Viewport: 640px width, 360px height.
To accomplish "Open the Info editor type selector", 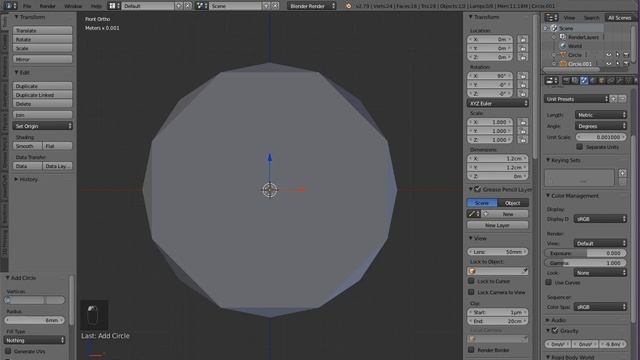I will [x=10, y=6].
